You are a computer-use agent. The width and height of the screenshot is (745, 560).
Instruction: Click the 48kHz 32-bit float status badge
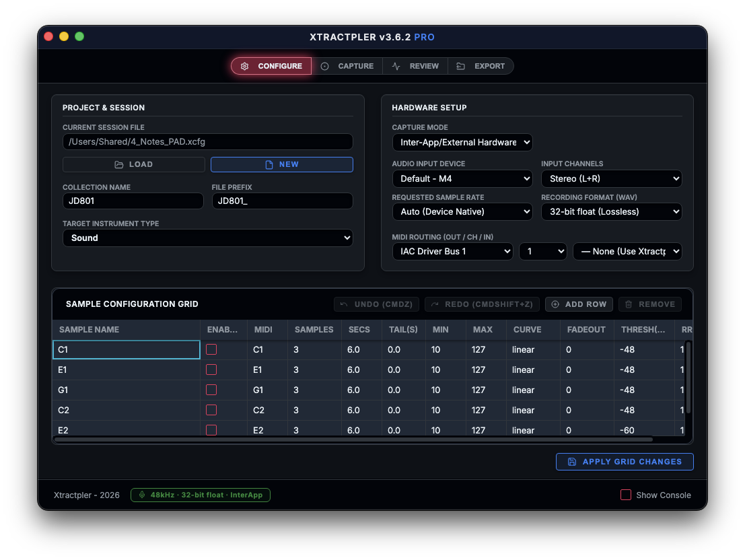point(201,495)
